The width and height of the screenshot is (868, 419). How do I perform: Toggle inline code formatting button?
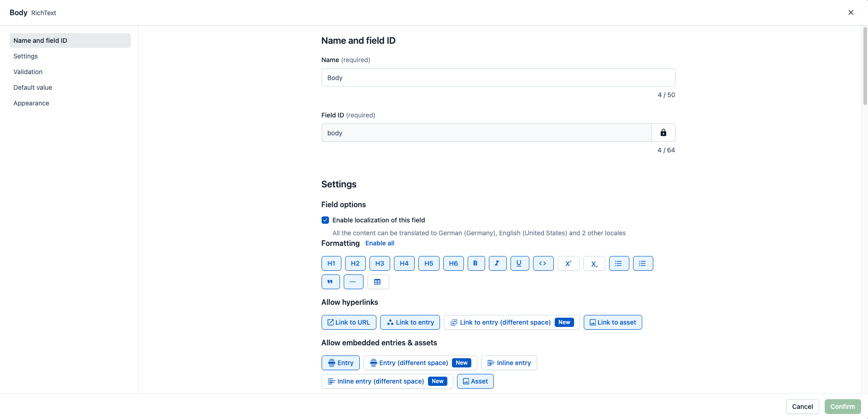pyautogui.click(x=543, y=263)
